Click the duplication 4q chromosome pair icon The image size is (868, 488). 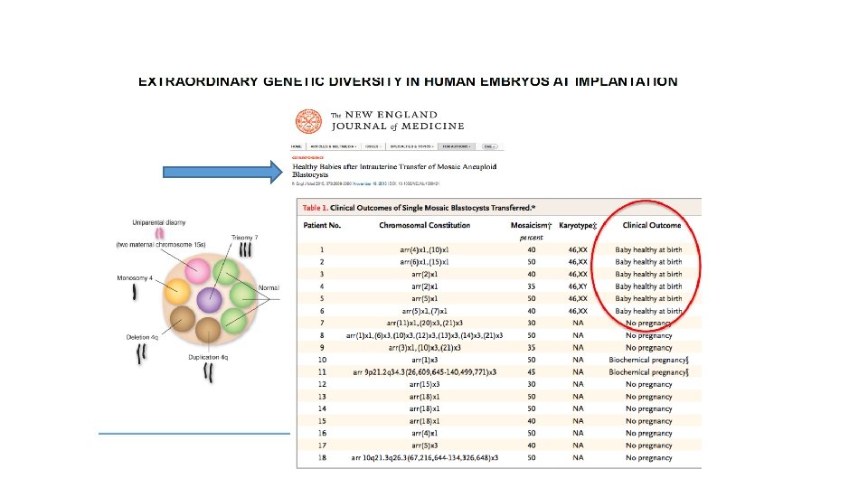pos(208,373)
